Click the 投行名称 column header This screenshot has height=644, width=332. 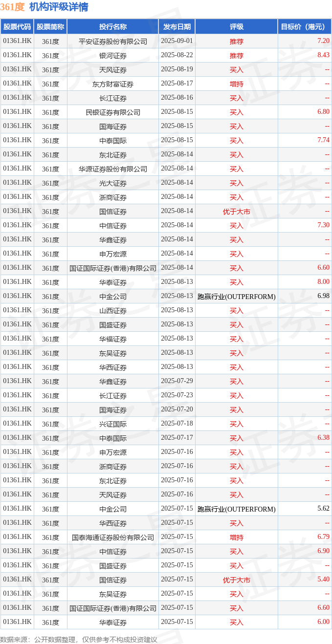(x=113, y=27)
